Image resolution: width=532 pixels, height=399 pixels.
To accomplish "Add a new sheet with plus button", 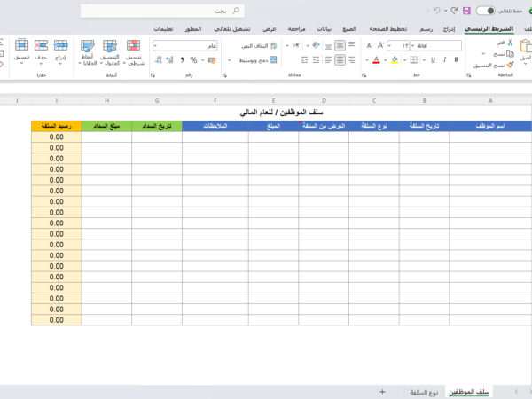I will [x=382, y=391].
